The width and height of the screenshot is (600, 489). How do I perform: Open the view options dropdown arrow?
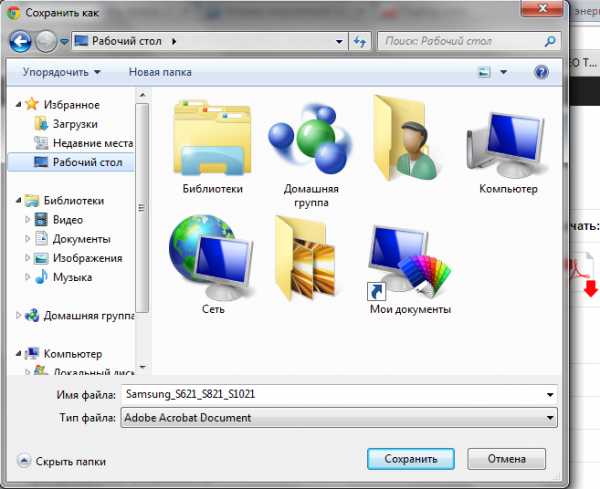point(504,72)
